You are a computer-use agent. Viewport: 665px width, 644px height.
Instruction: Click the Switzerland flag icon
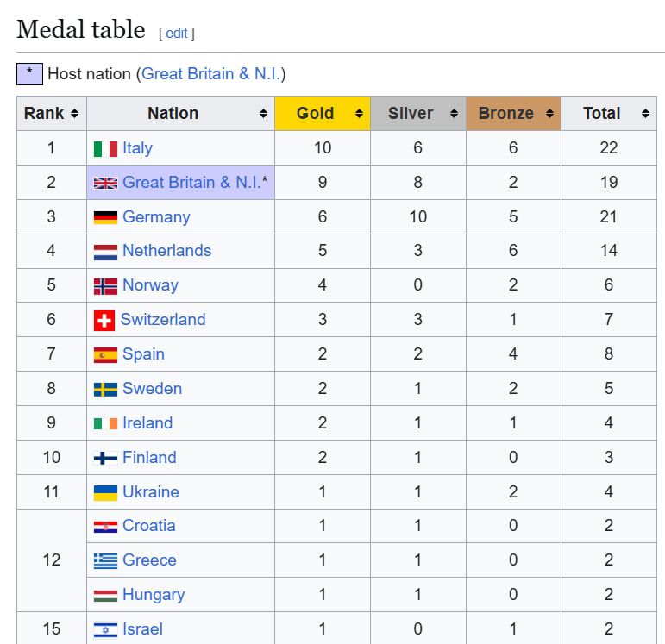coord(104,320)
